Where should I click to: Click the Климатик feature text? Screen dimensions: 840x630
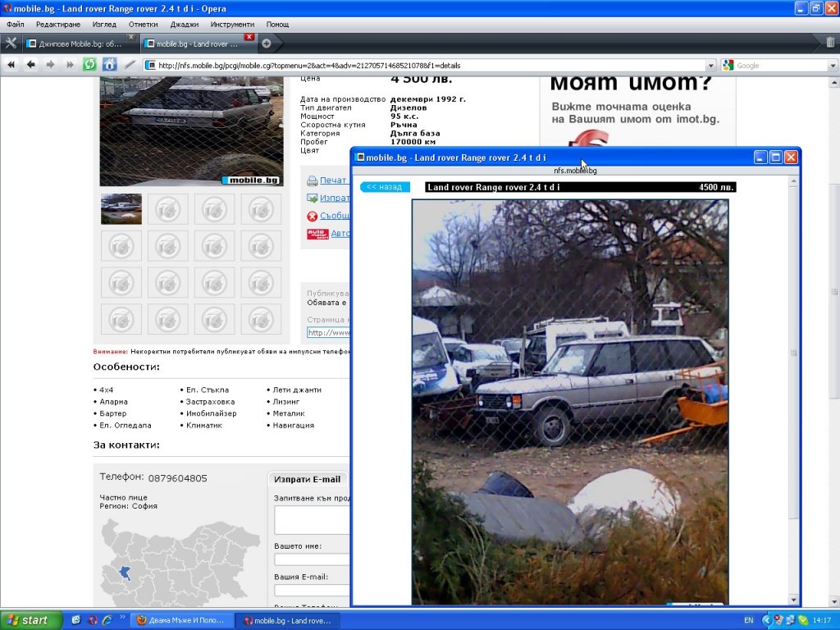pos(204,426)
